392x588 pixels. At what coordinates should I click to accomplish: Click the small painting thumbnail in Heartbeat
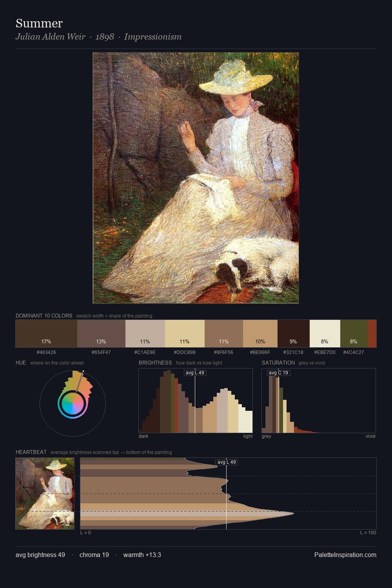pyautogui.click(x=45, y=494)
